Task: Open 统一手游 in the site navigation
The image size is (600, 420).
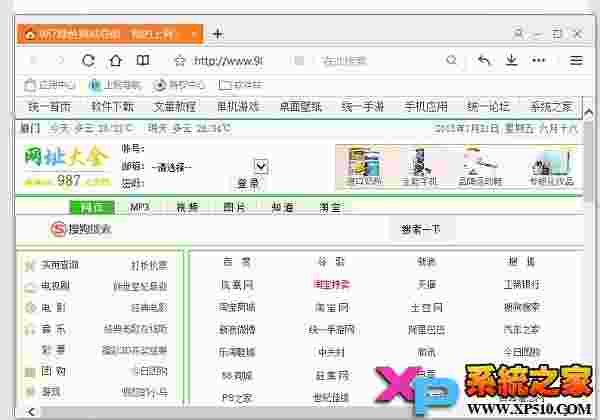Action: (x=363, y=106)
